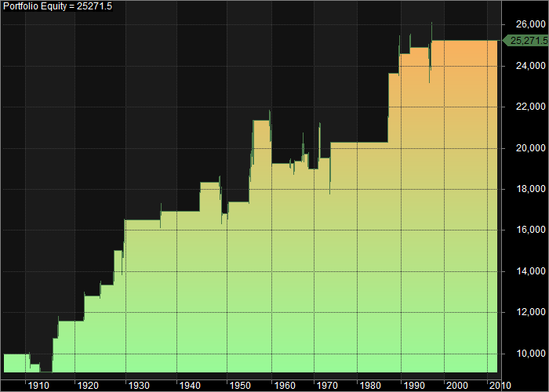Click the 1980 x-axis label
The image size is (549, 392).
pos(370,386)
